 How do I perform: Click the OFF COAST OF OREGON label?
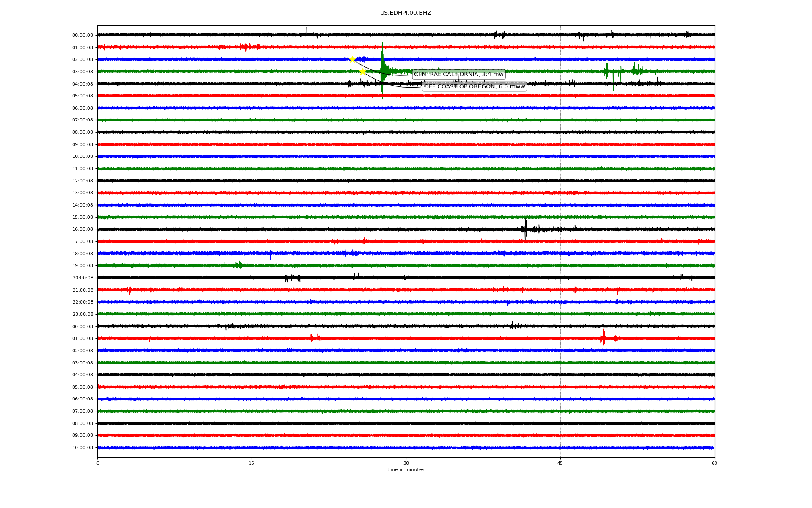[x=474, y=87]
